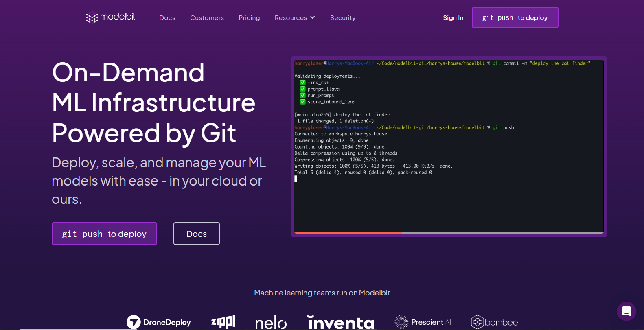Click the bambee logo

coord(495,322)
